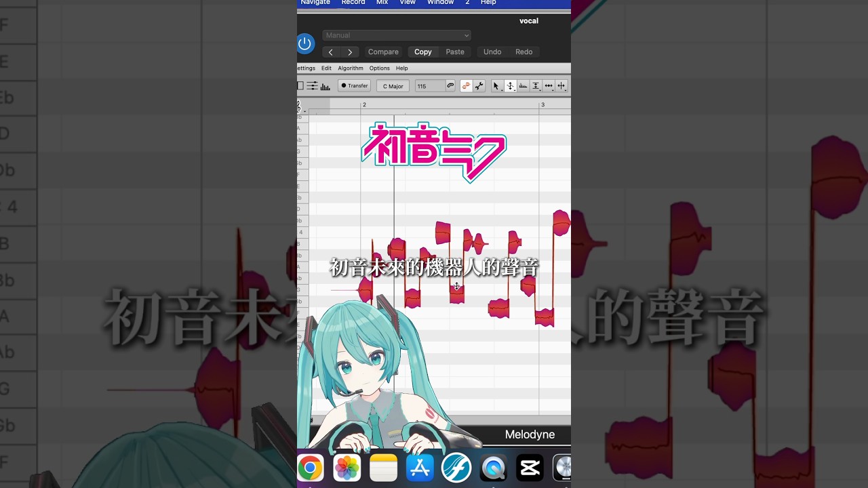Open the Settings menu in Melodyne

tap(306, 68)
